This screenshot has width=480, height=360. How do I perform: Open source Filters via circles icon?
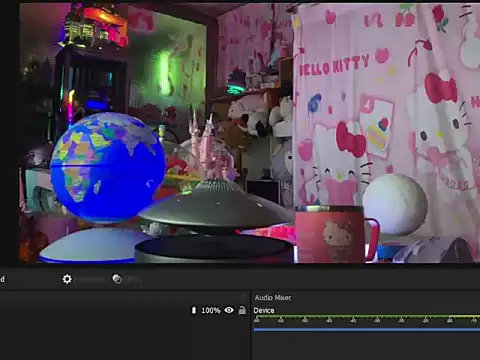(117, 279)
